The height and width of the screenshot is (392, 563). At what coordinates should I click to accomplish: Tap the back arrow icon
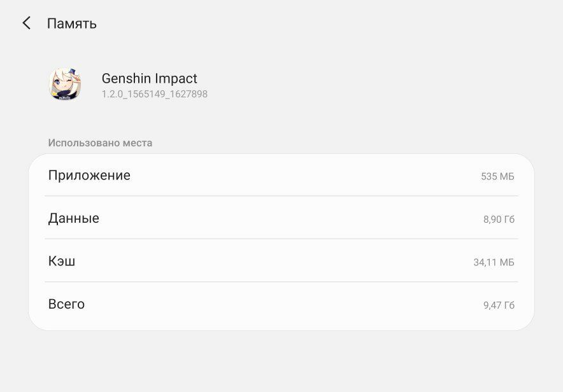point(26,24)
